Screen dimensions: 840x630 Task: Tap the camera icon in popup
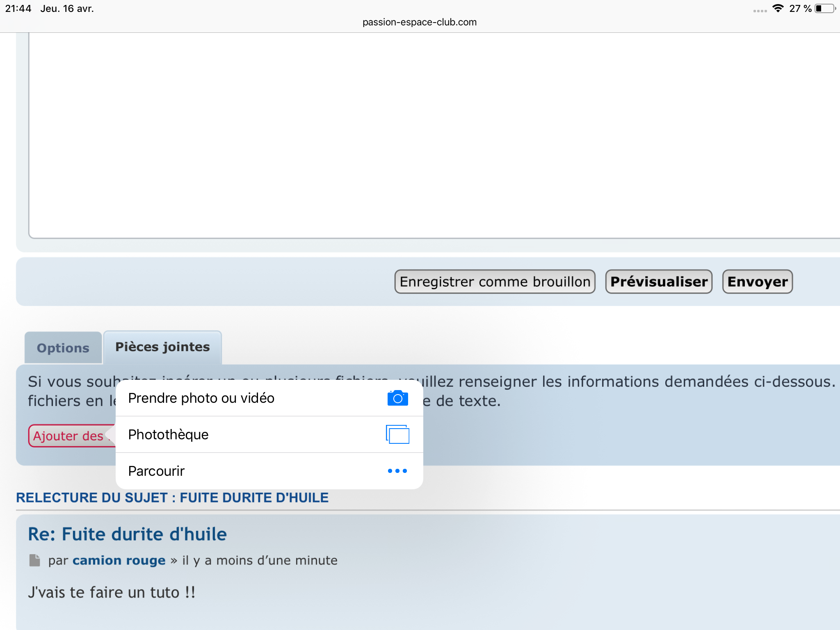coord(397,398)
